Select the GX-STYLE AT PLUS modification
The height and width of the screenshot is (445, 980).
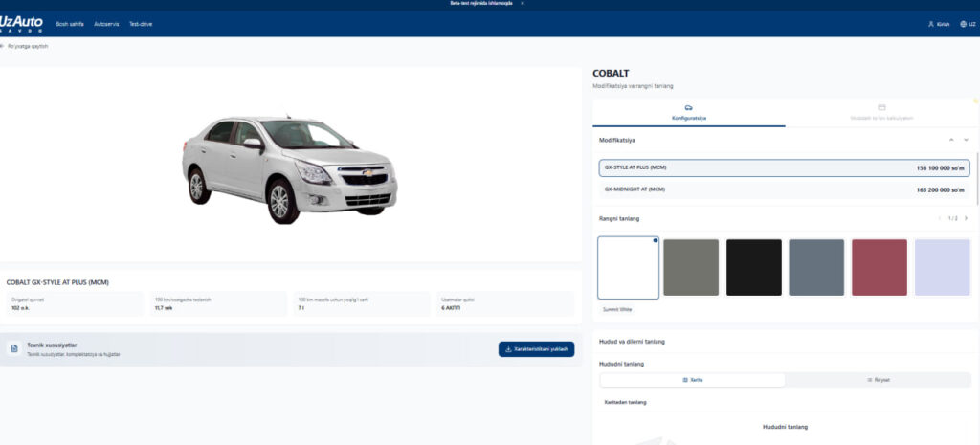tap(785, 167)
